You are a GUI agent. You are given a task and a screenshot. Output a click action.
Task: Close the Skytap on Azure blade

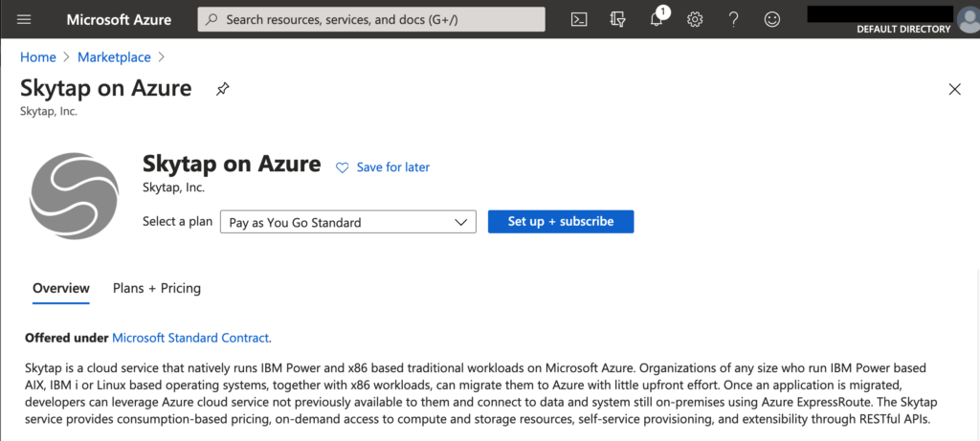(954, 89)
